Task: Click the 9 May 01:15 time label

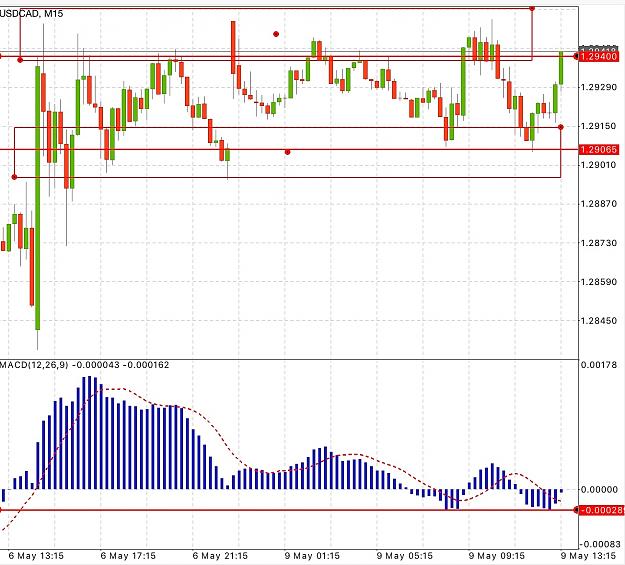Action: (312, 556)
